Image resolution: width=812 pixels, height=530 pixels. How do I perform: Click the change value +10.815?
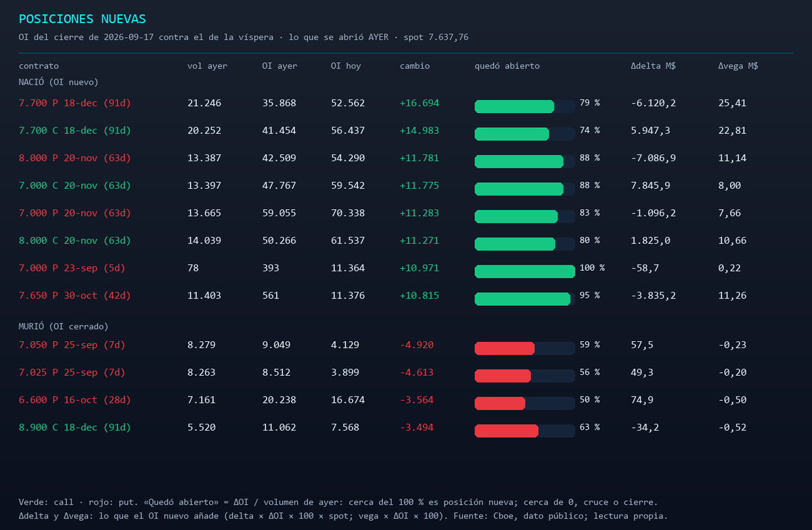tap(420, 296)
